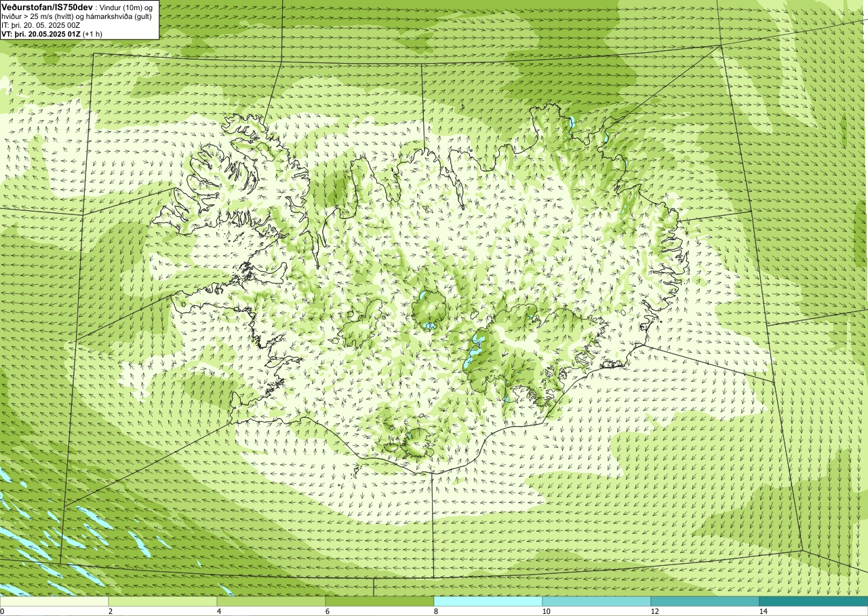
Task: Click the legend scale label "10"
Action: click(546, 611)
